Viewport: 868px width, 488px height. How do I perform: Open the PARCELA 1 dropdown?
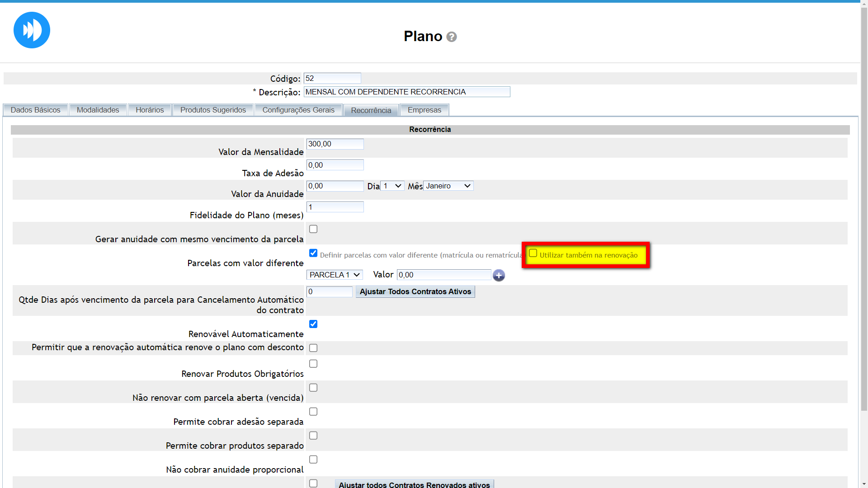(335, 275)
